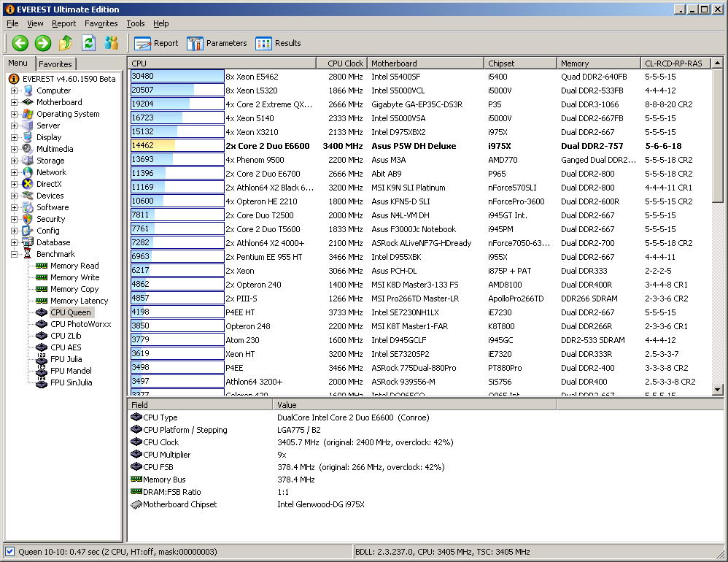Select the Benchmark hourglass icon

coord(28,254)
